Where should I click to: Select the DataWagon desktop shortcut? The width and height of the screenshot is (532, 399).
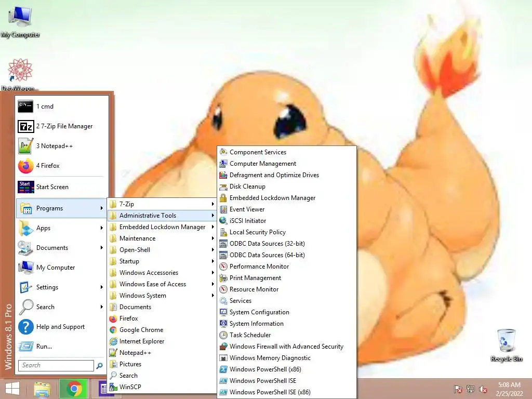20,75
